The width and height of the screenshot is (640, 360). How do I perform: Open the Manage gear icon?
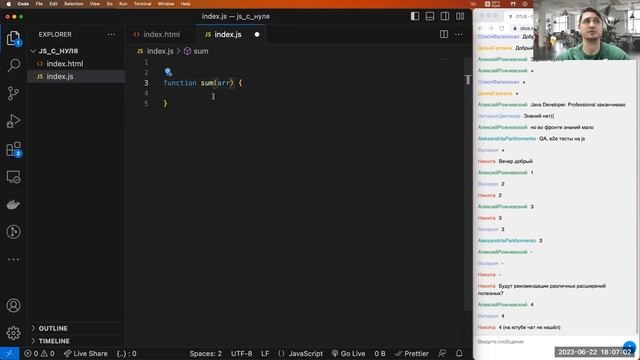click(13, 333)
